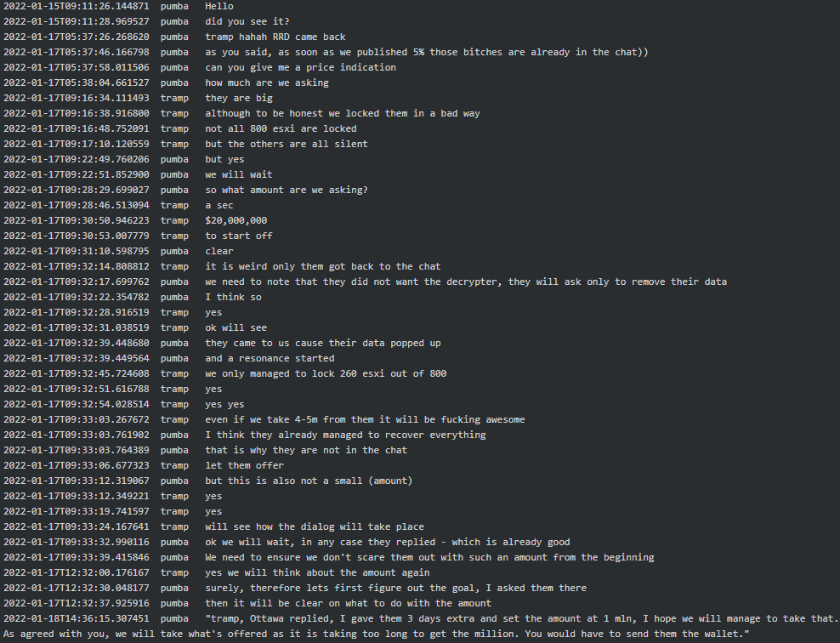
Task: Click 'I think so' message text
Action: click(x=233, y=297)
